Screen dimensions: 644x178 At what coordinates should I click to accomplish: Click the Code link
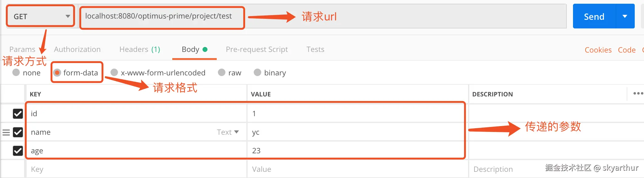pos(626,50)
